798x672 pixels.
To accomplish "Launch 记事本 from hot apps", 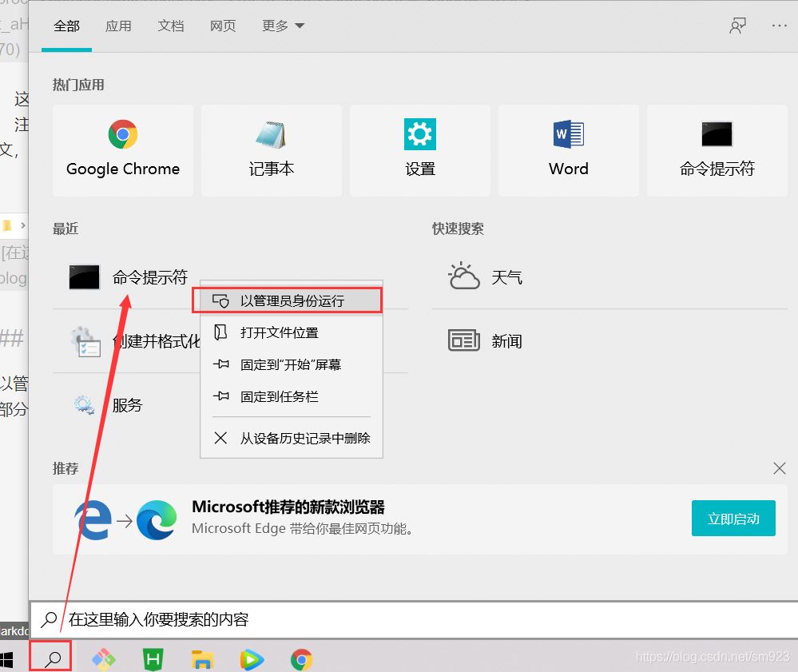I will pyautogui.click(x=271, y=150).
